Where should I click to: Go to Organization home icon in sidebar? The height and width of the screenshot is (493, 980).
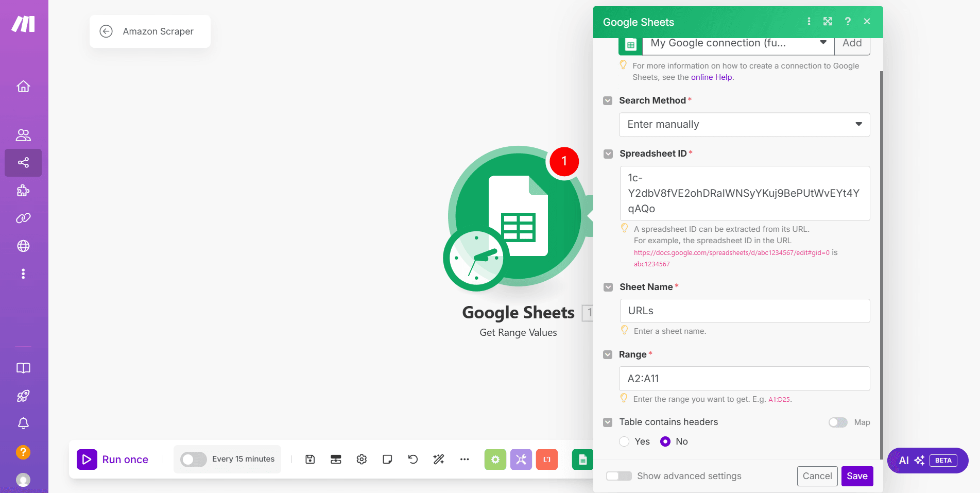click(23, 86)
